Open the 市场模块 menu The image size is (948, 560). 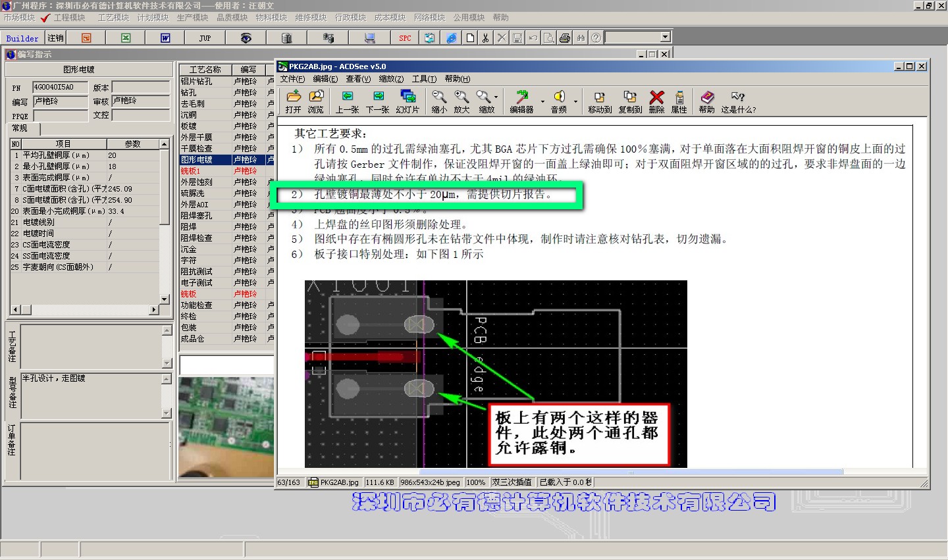click(19, 18)
